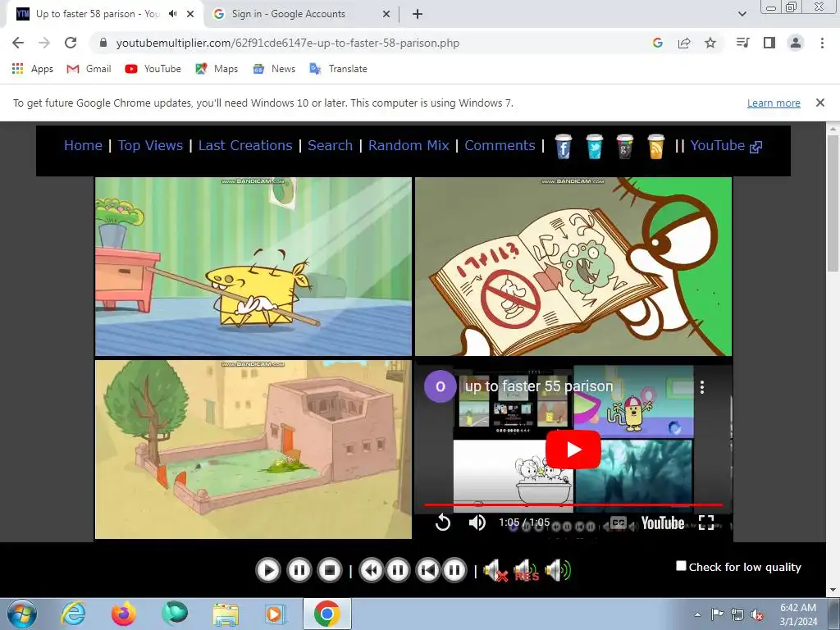Click the RES speaker volume reset icon
The image size is (840, 630).
pyautogui.click(x=526, y=571)
